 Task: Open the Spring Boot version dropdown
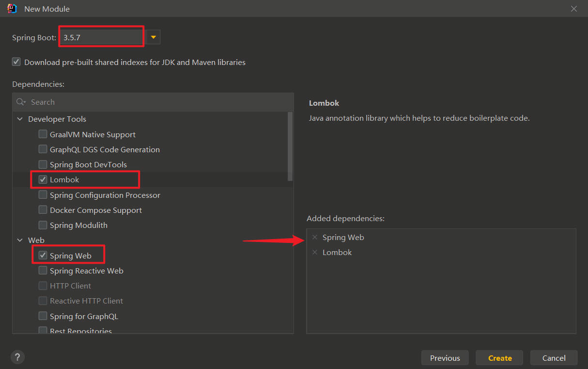pos(154,37)
